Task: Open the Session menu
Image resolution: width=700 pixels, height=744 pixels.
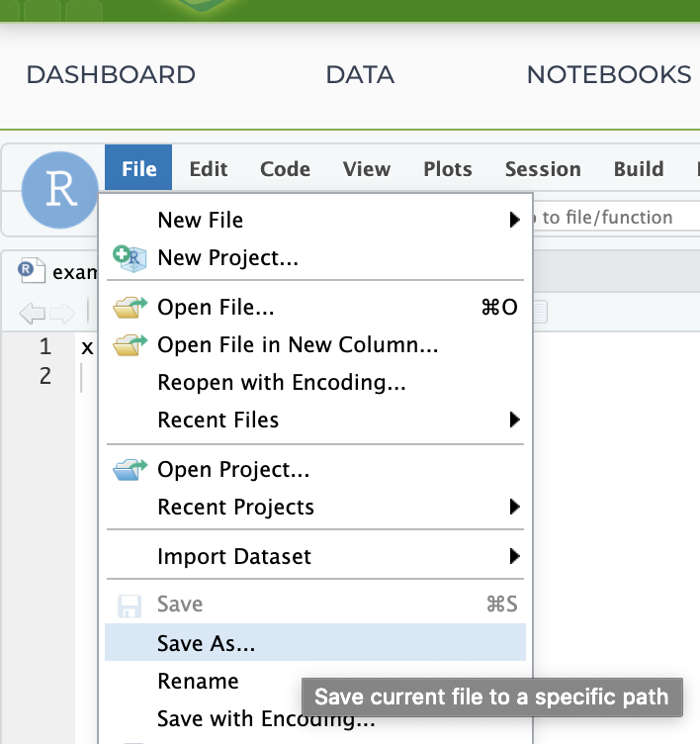Action: (543, 169)
